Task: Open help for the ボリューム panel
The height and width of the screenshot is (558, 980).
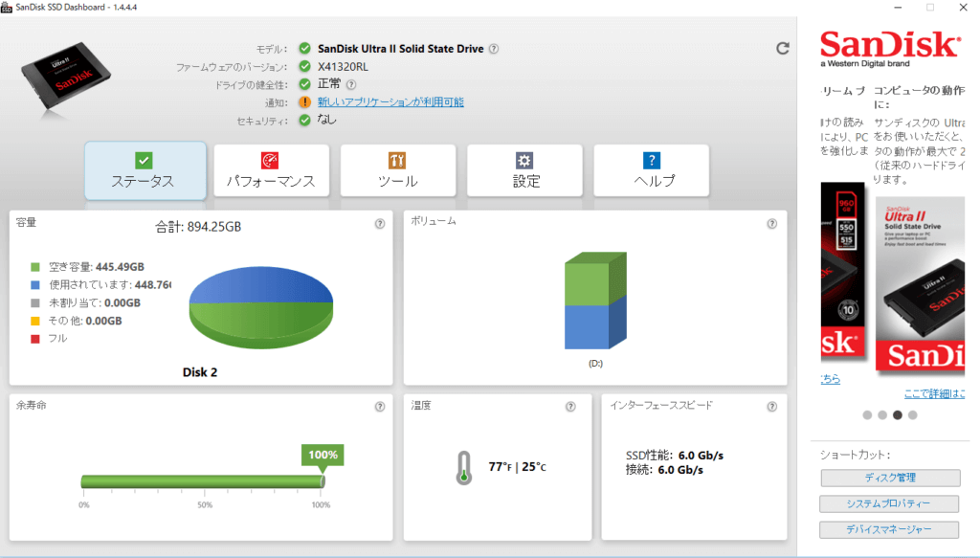Action: 772,224
